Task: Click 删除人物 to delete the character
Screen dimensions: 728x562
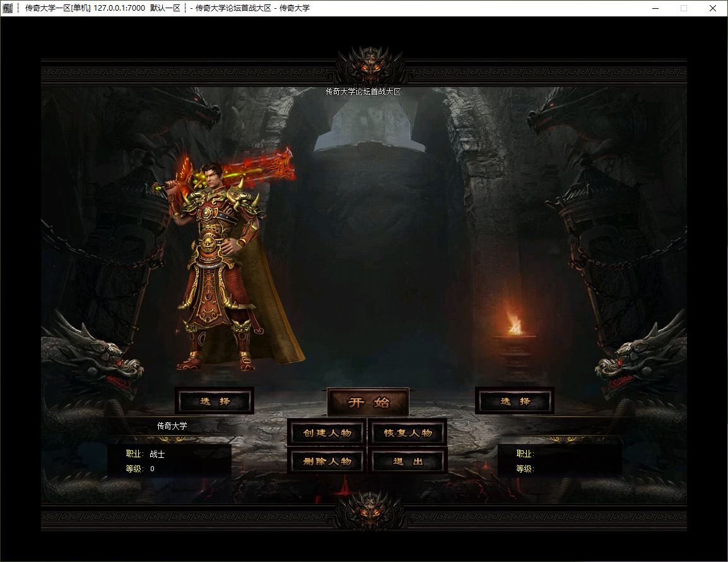Action: [327, 461]
